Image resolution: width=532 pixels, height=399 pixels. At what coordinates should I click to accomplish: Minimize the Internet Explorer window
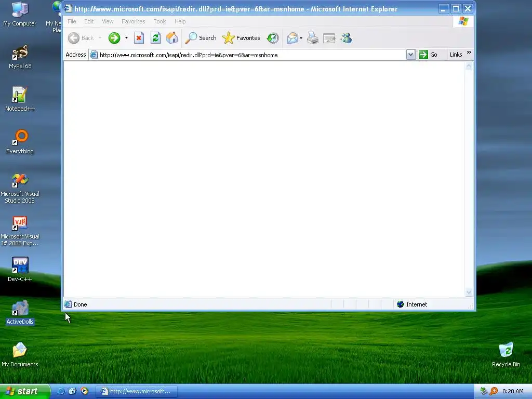[x=444, y=9]
